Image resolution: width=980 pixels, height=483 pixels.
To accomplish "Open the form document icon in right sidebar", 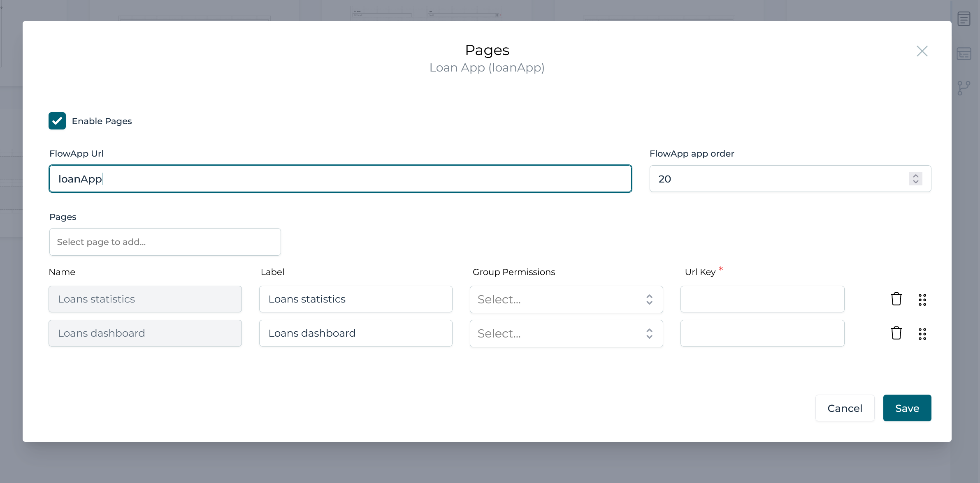I will tap(964, 18).
